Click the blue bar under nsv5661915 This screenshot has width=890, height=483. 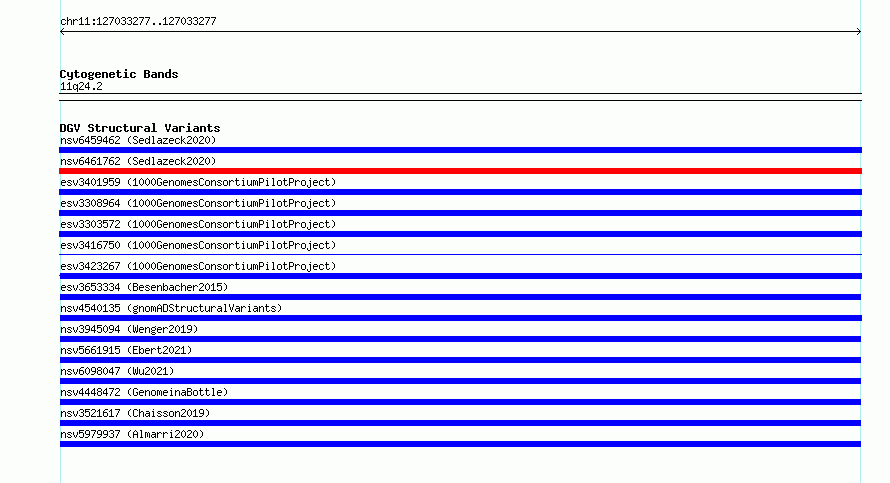[460, 360]
